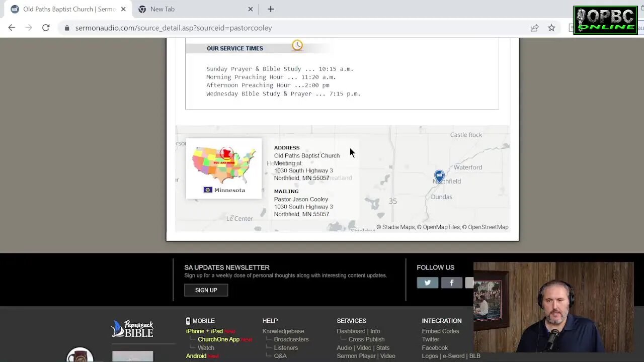Open the iPhone + iPad link

pos(204,331)
